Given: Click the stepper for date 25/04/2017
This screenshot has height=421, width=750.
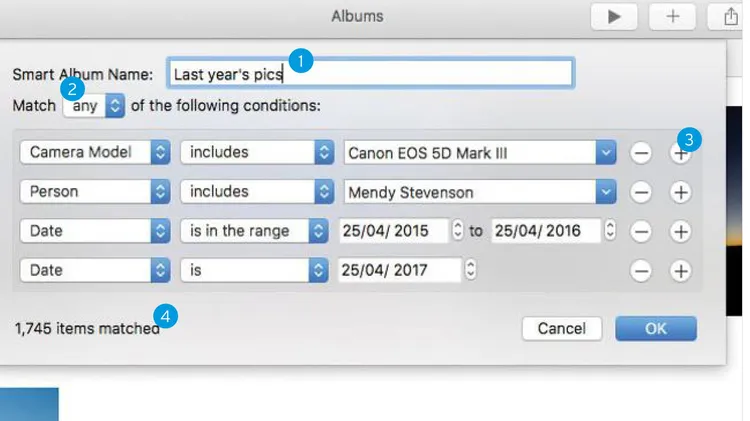Looking at the screenshot, I should click(x=471, y=270).
